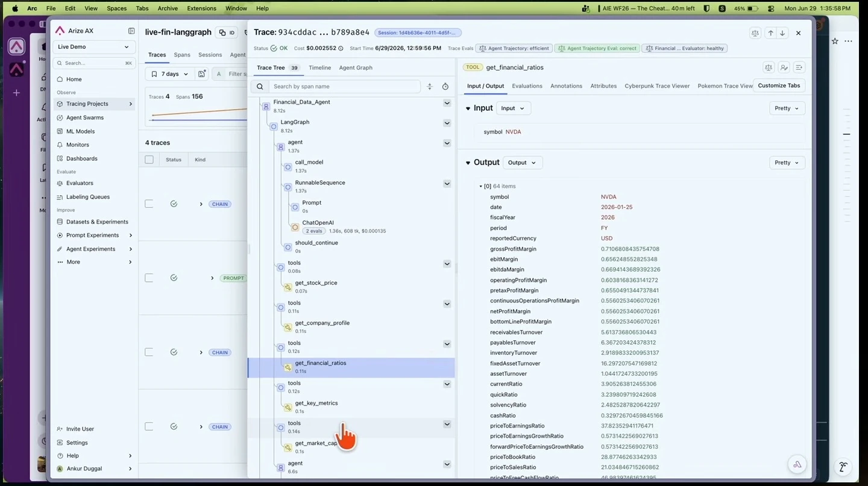The image size is (868, 486).
Task: Click the stopwatch latency icon in trace tree
Action: (445, 87)
